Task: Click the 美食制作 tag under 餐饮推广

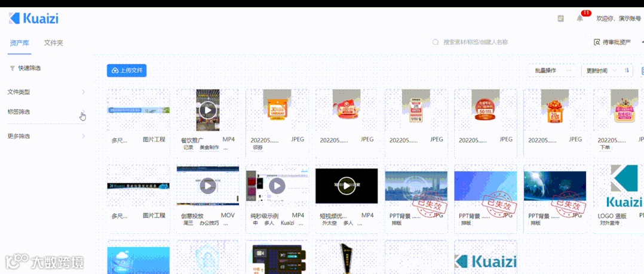Action: [210, 147]
